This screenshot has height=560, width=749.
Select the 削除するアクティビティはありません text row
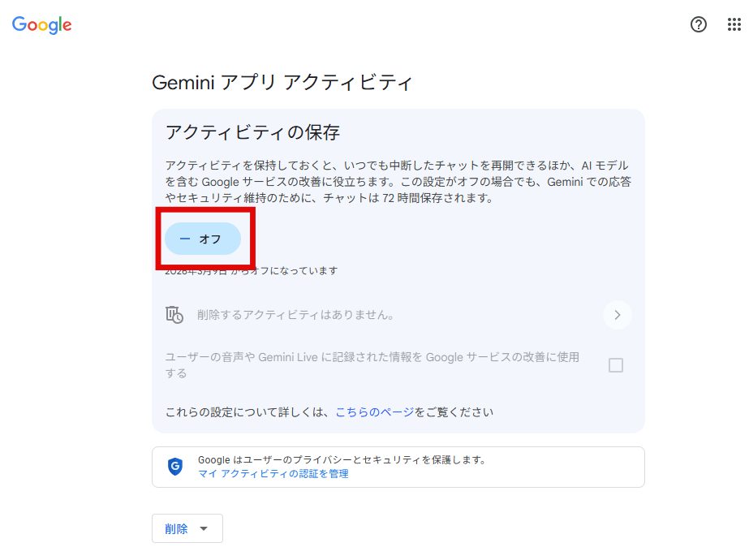(295, 315)
